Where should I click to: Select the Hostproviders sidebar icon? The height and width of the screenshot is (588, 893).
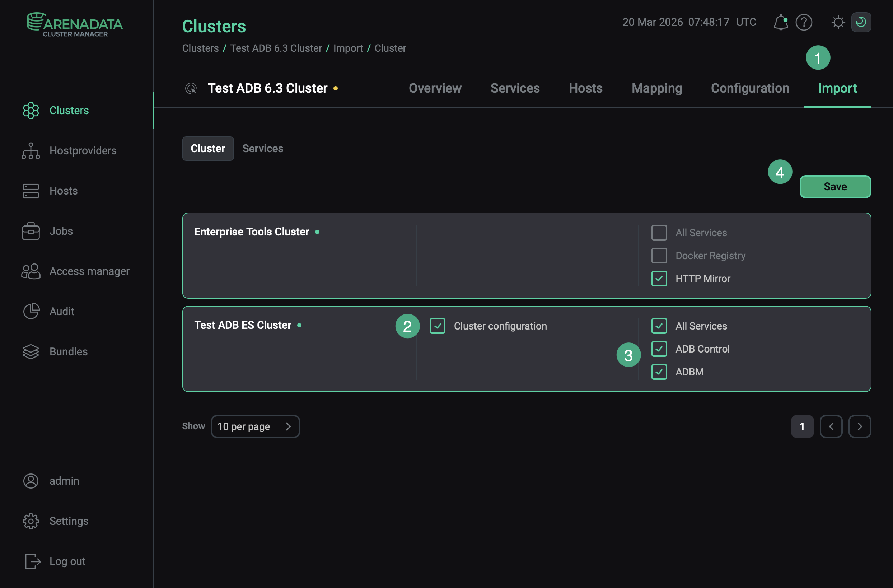[x=31, y=150]
